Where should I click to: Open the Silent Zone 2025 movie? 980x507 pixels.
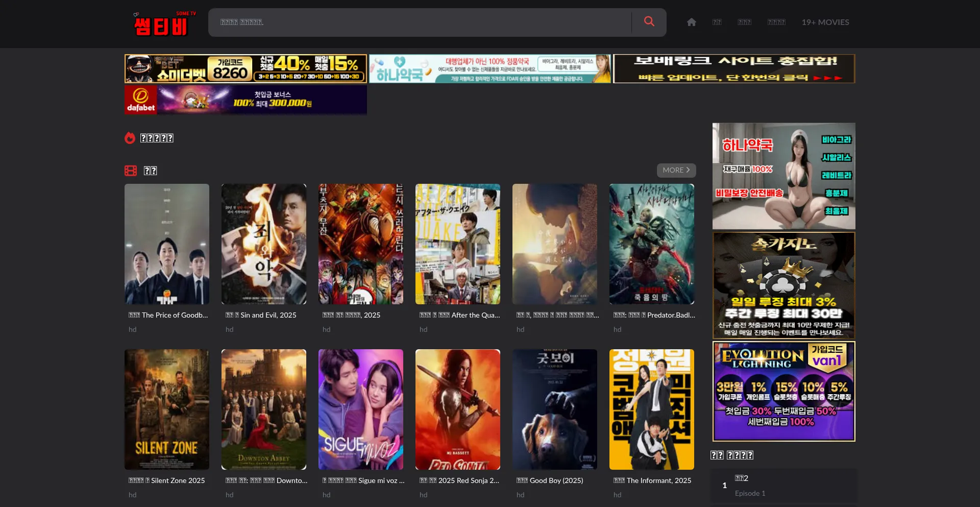pos(166,409)
